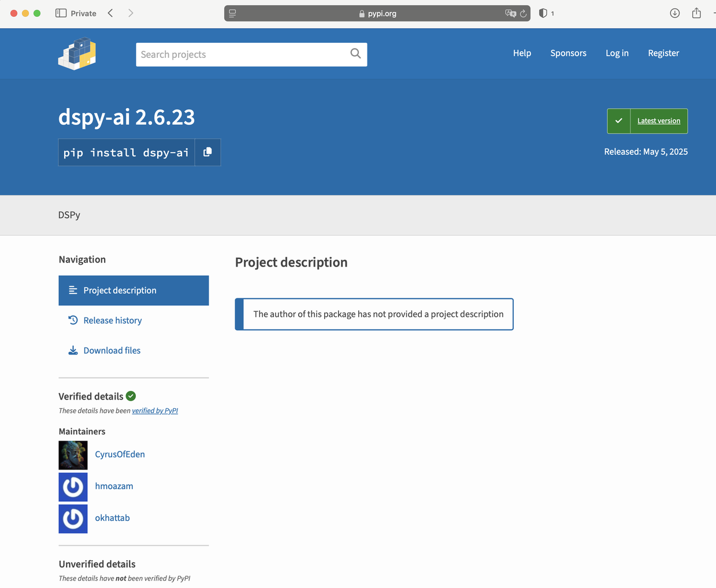This screenshot has height=588, width=716.
Task: Click the no project description notice
Action: [374, 314]
